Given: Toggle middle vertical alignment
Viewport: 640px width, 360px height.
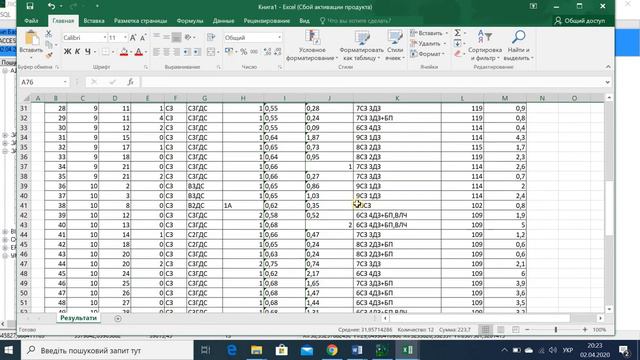Looking at the screenshot, I should [166, 38].
